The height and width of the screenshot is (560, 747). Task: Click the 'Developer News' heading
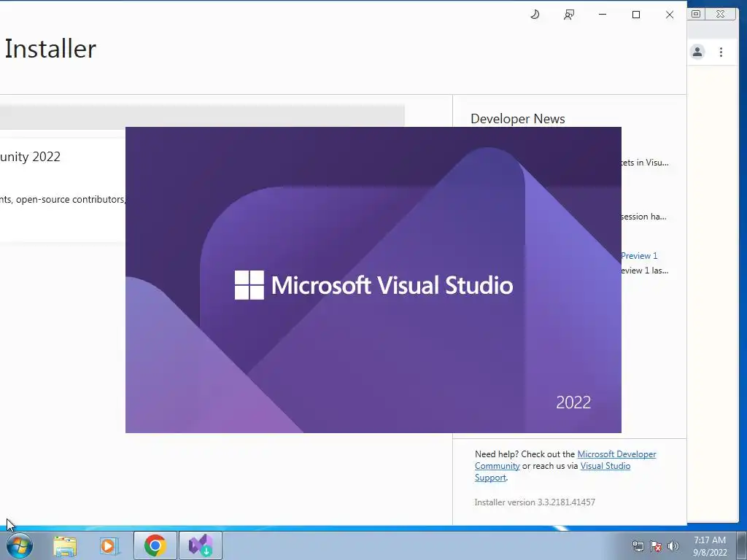tap(518, 119)
